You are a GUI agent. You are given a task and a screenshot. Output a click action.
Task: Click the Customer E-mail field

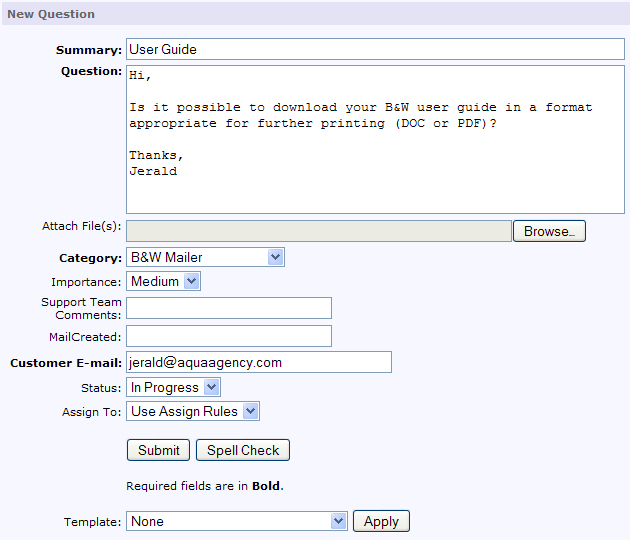[259, 362]
